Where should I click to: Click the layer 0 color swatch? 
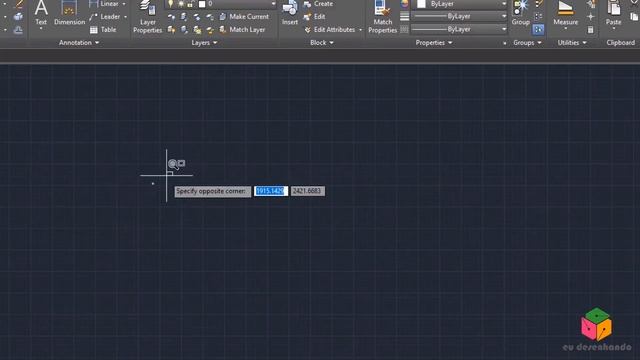point(202,4)
